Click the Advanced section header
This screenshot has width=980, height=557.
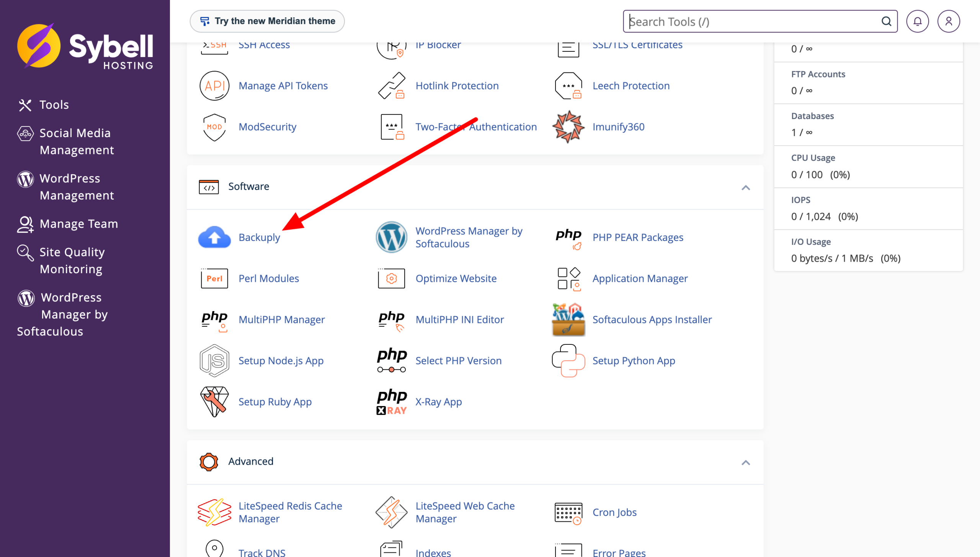click(x=475, y=462)
